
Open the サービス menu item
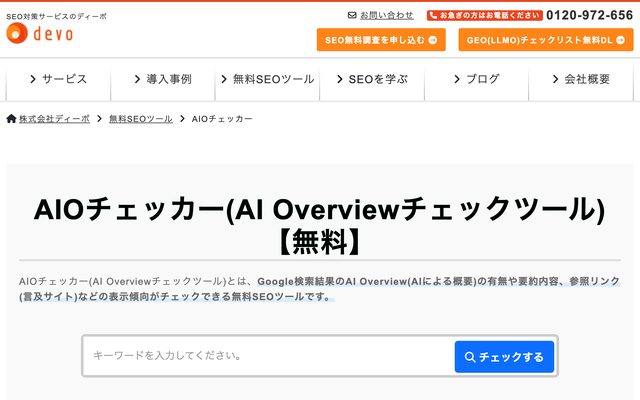[58, 79]
